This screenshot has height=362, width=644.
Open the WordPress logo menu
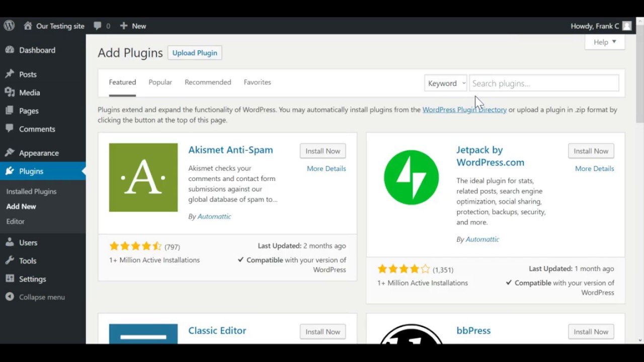tap(9, 26)
